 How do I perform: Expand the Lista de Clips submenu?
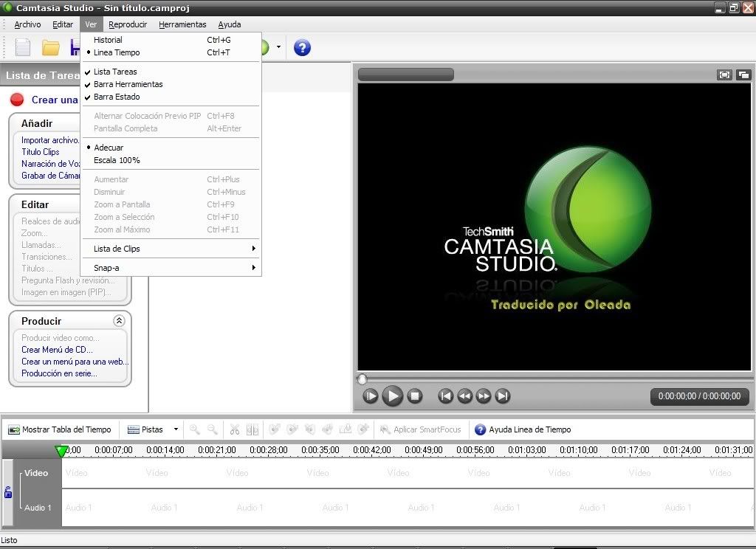171,249
